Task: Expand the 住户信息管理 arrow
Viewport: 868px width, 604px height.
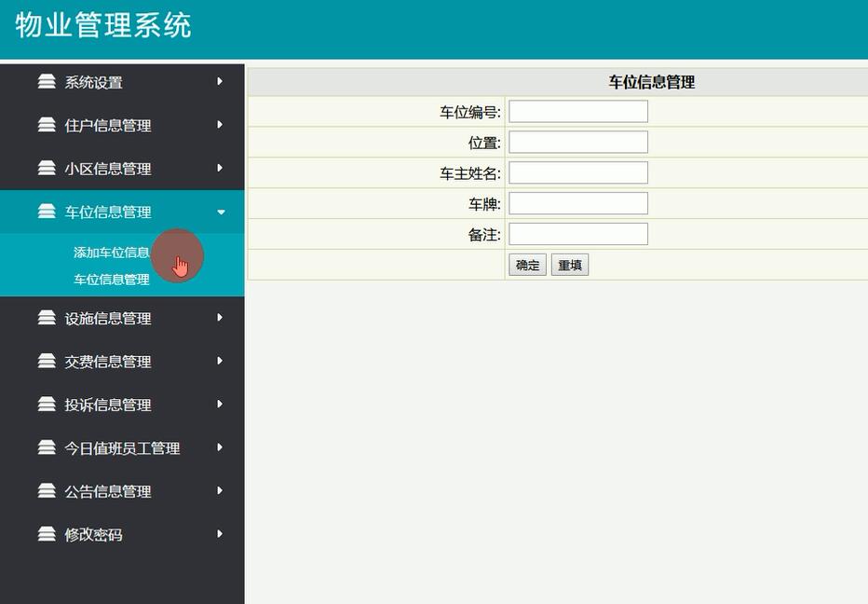Action: (x=220, y=125)
